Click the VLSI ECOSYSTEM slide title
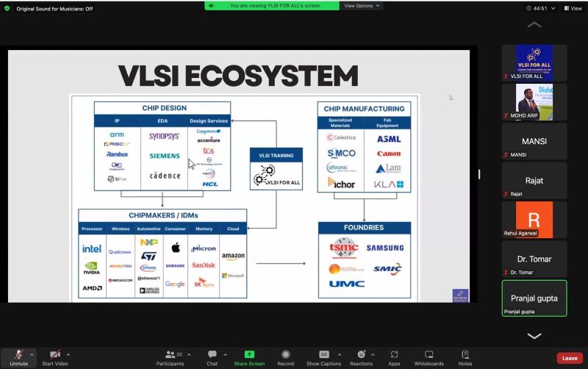 click(x=238, y=76)
